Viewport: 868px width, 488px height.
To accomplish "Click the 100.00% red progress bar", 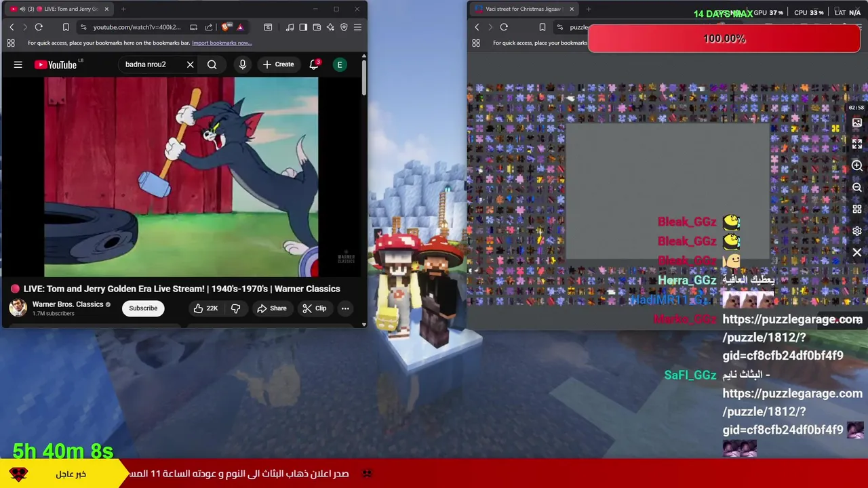I will coord(724,39).
